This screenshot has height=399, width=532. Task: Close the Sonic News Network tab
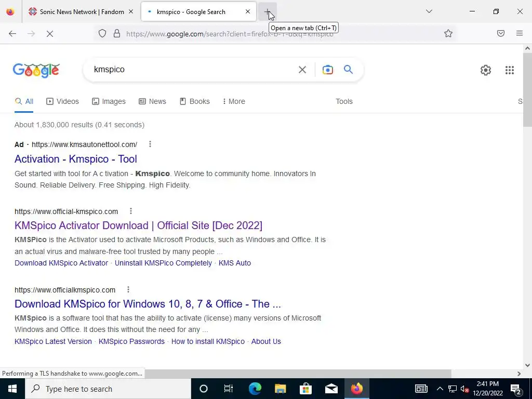click(x=131, y=11)
